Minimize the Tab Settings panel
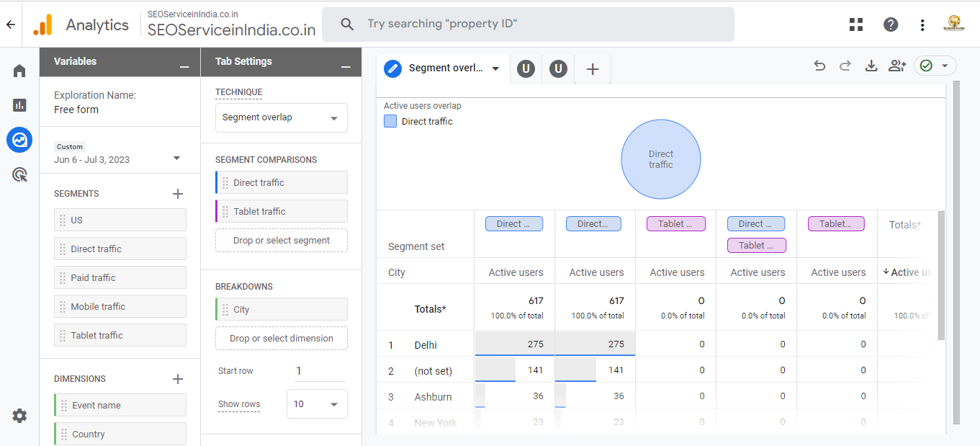 (346, 66)
